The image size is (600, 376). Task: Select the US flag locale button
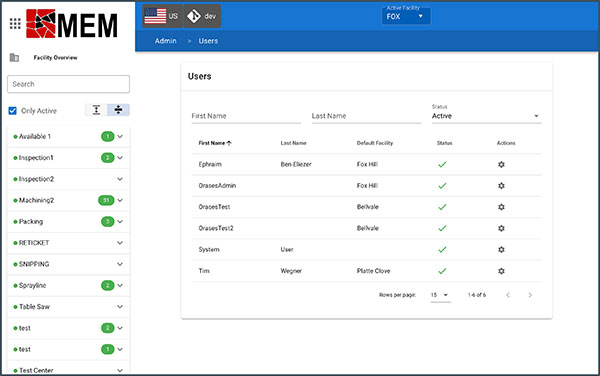(162, 16)
